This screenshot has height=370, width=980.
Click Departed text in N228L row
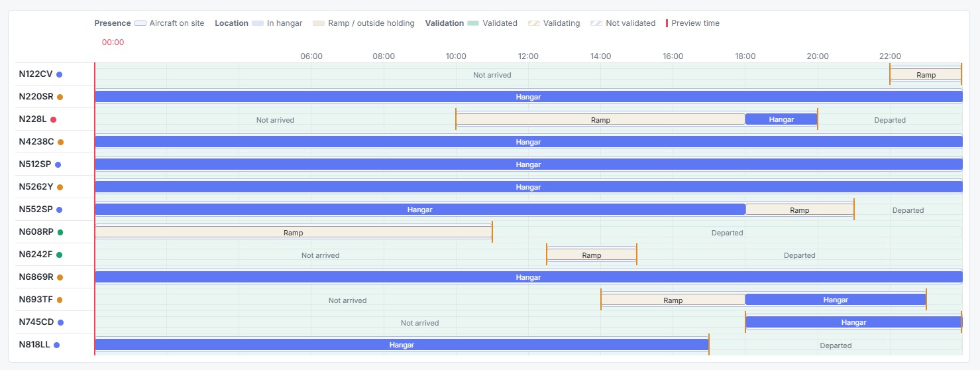tap(890, 120)
